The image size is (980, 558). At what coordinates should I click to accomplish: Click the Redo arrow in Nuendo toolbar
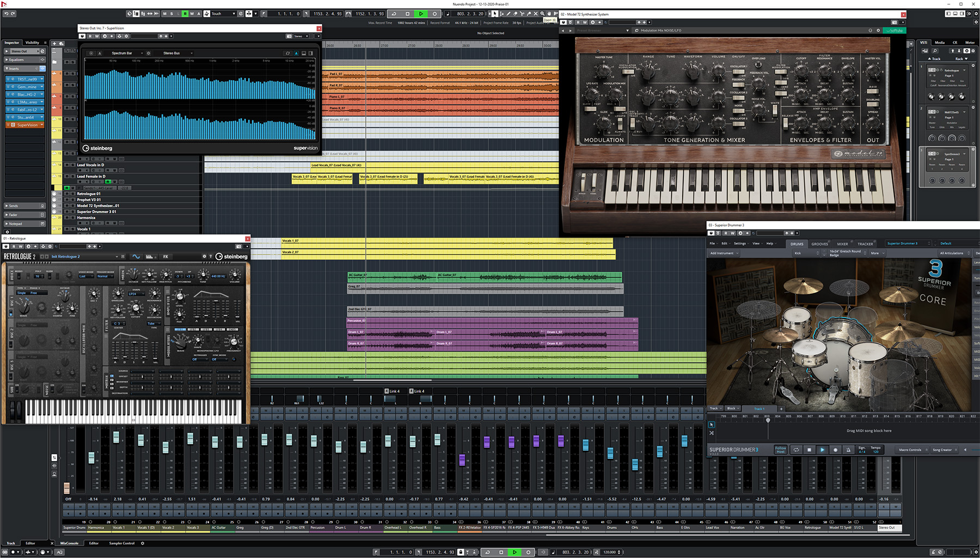[x=13, y=14]
